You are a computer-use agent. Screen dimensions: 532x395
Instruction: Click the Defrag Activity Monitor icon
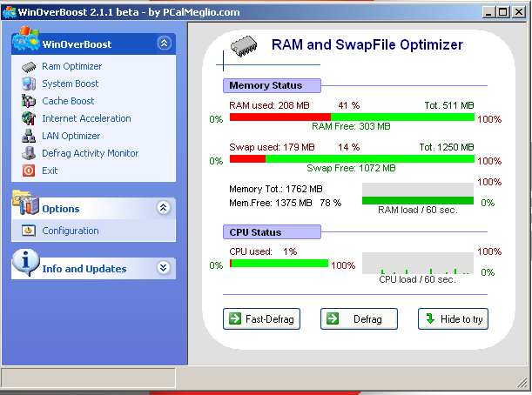tap(29, 153)
